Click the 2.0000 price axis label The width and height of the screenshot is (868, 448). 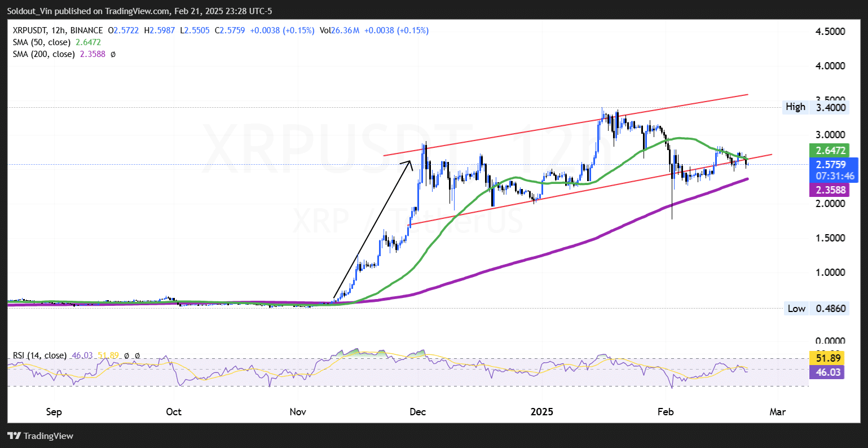pyautogui.click(x=831, y=203)
